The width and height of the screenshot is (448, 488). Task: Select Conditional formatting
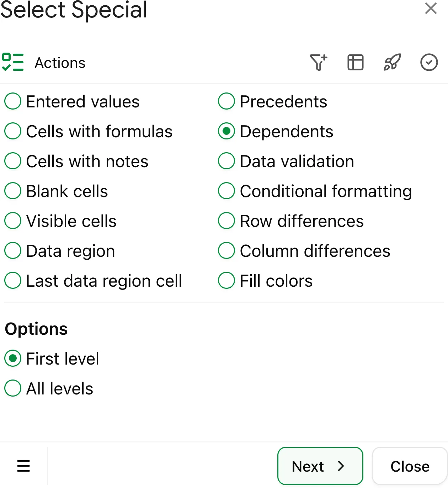pyautogui.click(x=226, y=191)
